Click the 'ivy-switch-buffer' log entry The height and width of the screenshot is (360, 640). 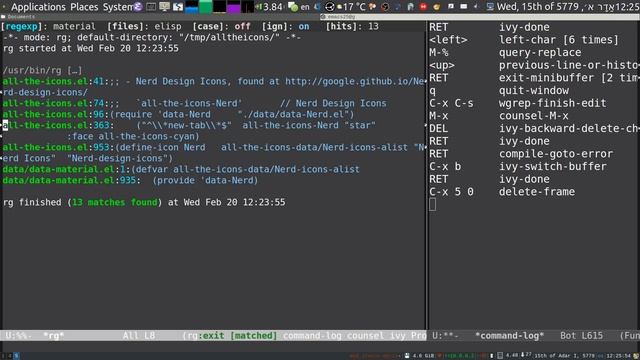552,167
